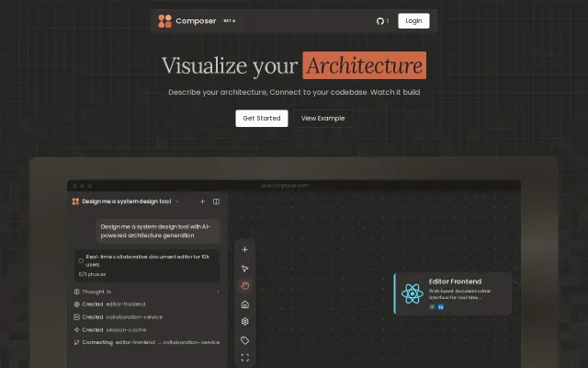Click the teal React badge under Editor Frontend
This screenshot has height=368, width=588.
tap(432, 306)
